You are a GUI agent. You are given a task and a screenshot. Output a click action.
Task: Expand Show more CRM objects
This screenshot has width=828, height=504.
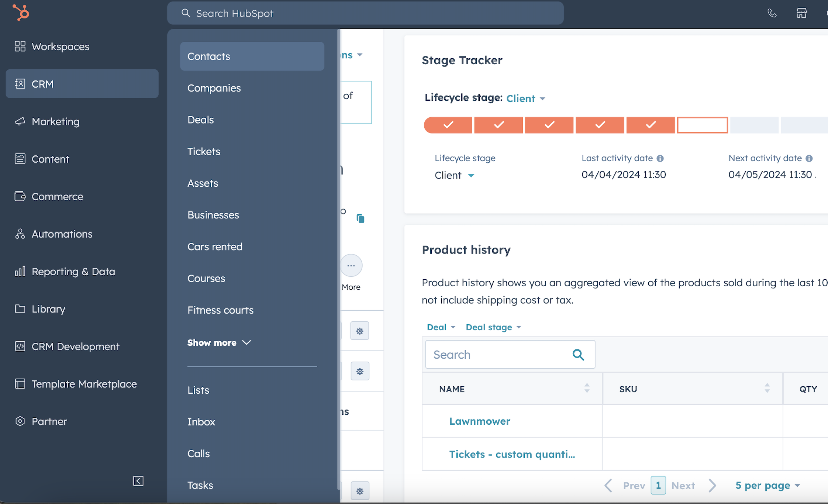(x=219, y=342)
